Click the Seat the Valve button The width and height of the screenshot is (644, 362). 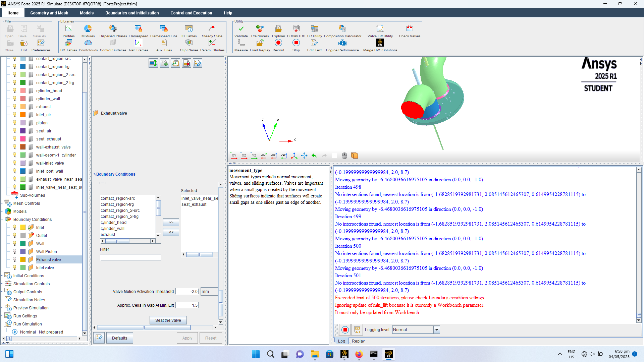click(168, 320)
